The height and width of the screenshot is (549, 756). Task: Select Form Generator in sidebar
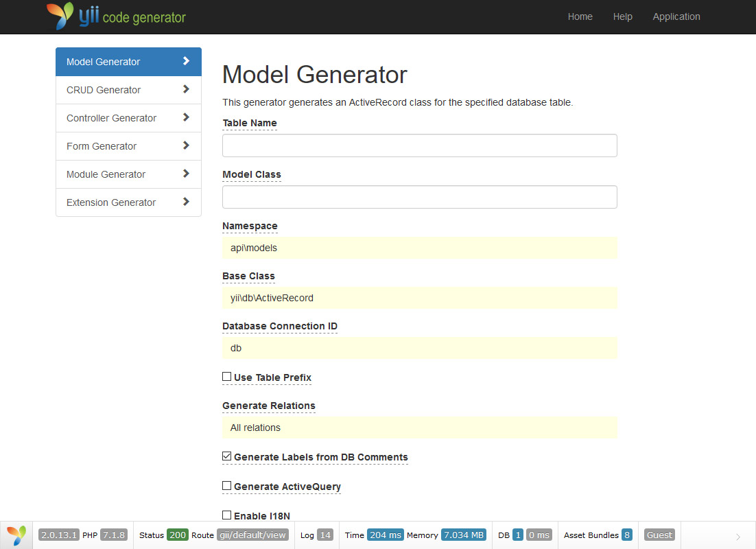128,146
